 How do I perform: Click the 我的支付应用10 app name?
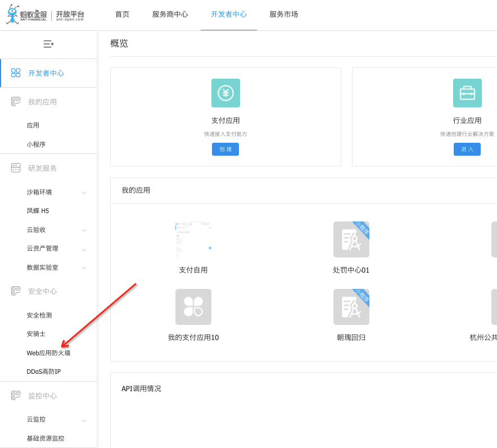pos(193,337)
